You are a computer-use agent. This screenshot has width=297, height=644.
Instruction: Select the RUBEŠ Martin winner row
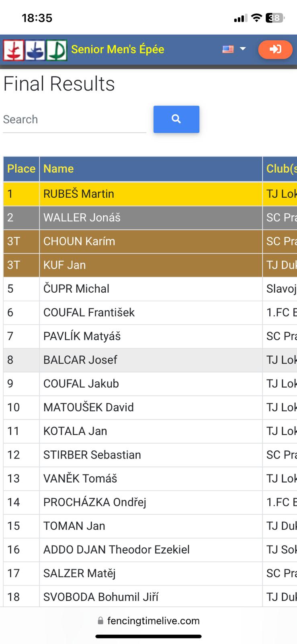(150, 194)
